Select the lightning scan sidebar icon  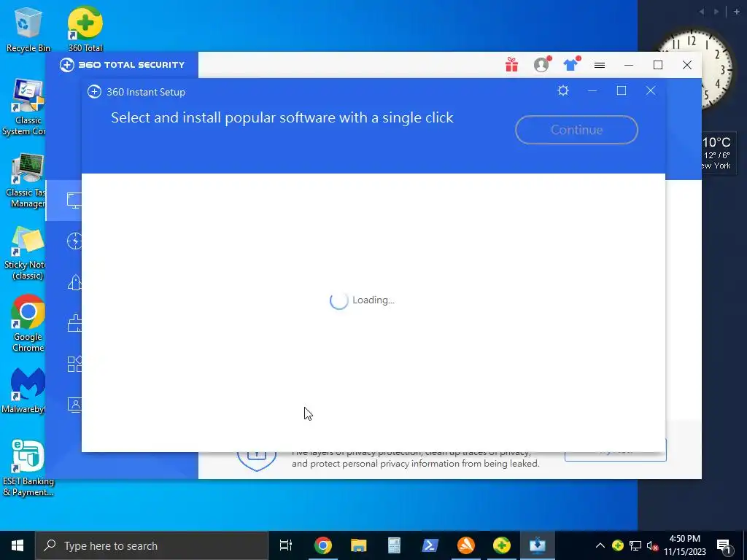coord(74,241)
